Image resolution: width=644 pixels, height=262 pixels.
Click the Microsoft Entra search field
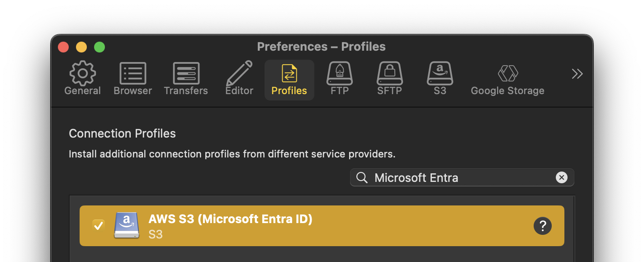pos(462,177)
